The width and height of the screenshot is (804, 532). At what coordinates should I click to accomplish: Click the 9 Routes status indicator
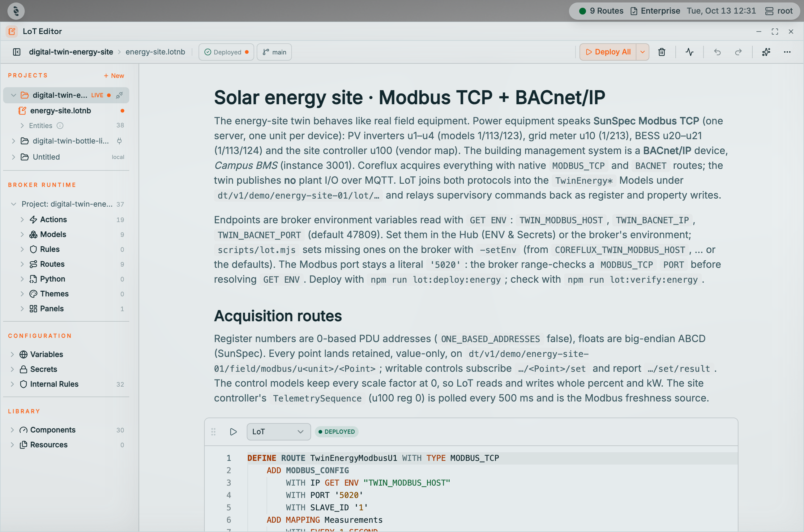tap(601, 11)
